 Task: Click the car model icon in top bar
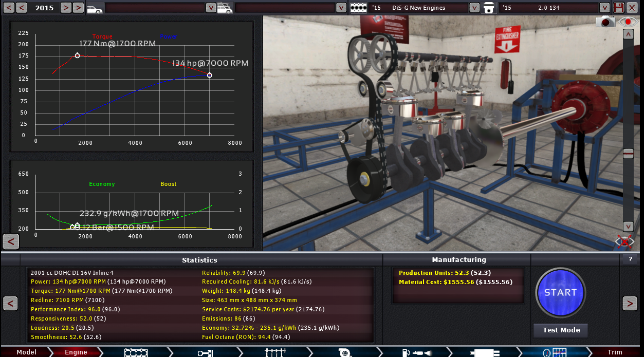95,8
